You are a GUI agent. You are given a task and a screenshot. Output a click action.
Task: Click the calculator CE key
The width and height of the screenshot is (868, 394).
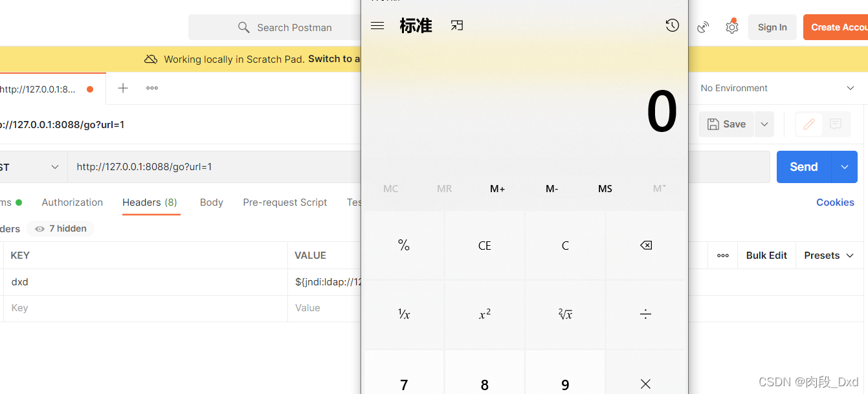pos(485,245)
